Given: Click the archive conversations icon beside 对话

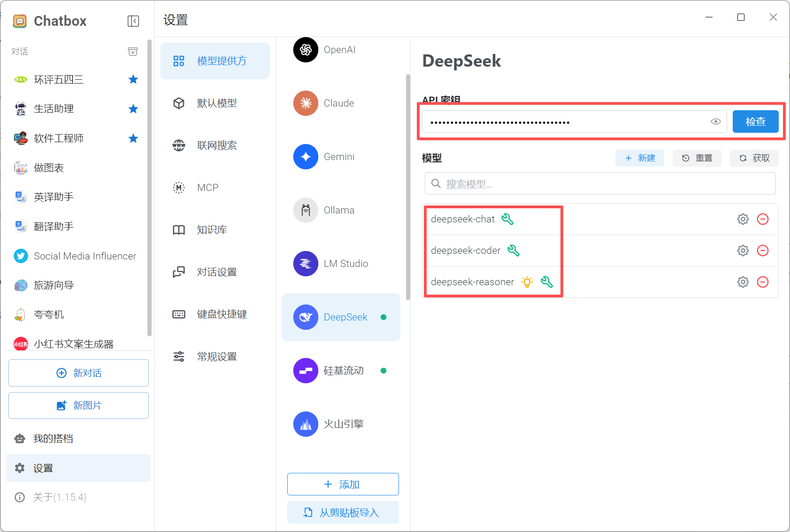Looking at the screenshot, I should (133, 52).
